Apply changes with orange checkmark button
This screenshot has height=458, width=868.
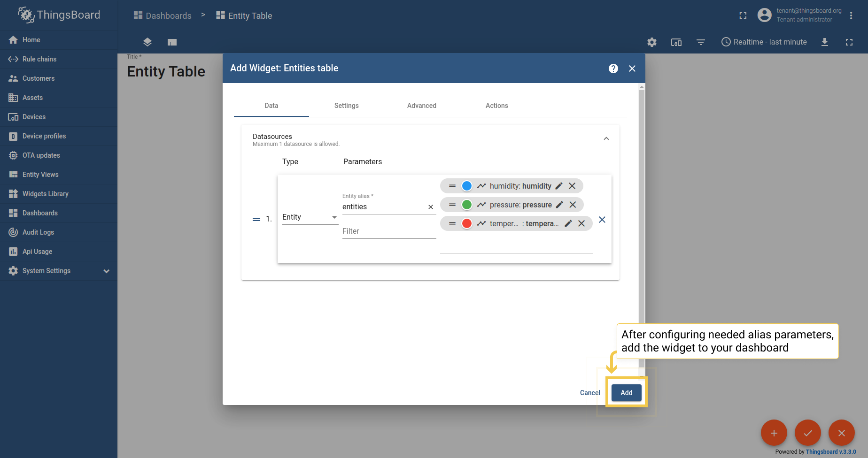tap(808, 433)
